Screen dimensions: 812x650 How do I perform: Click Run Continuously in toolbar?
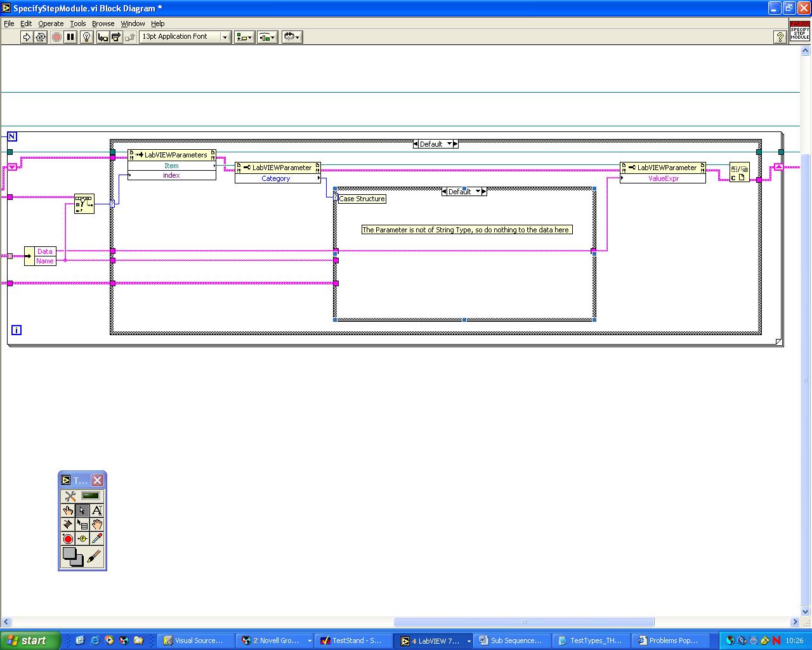(x=41, y=37)
